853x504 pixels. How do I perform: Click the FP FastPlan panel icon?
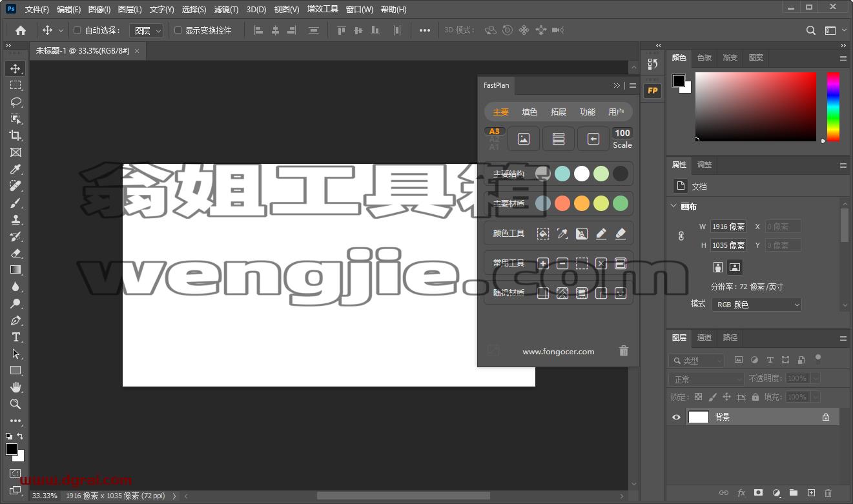pyautogui.click(x=652, y=90)
